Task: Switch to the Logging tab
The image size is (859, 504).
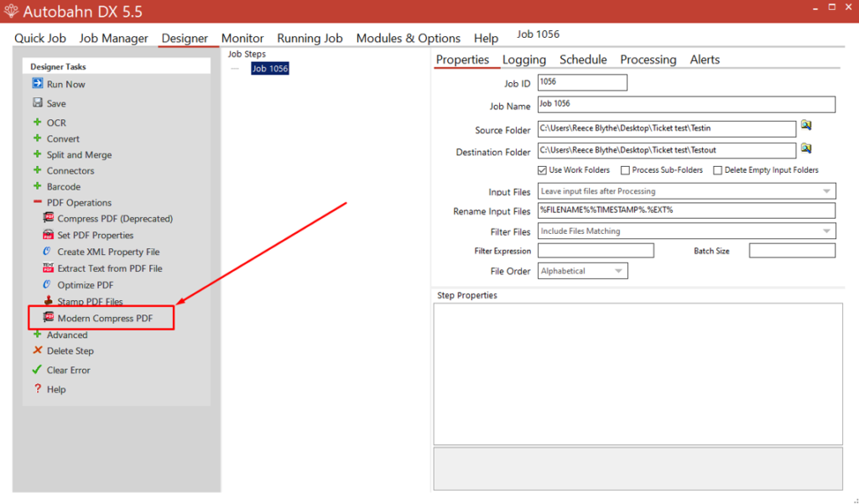Action: click(x=524, y=60)
